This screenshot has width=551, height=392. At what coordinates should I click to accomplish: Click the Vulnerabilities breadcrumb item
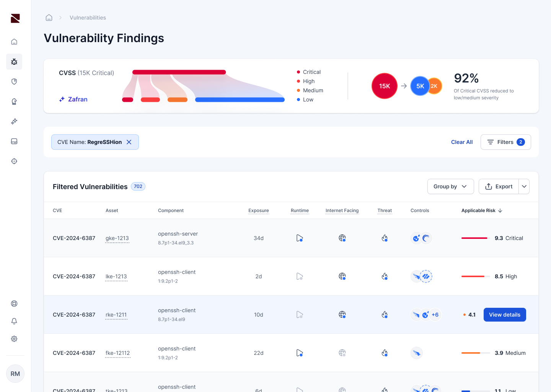point(88,18)
